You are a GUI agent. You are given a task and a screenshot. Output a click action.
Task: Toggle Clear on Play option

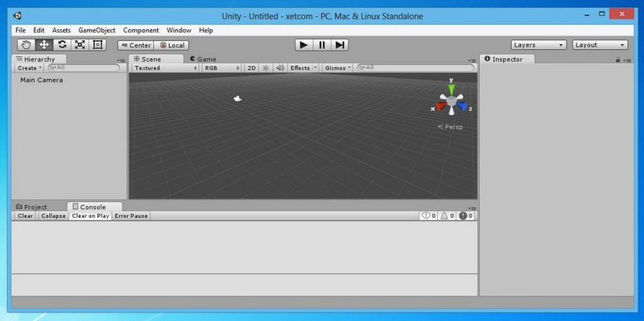[x=90, y=216]
